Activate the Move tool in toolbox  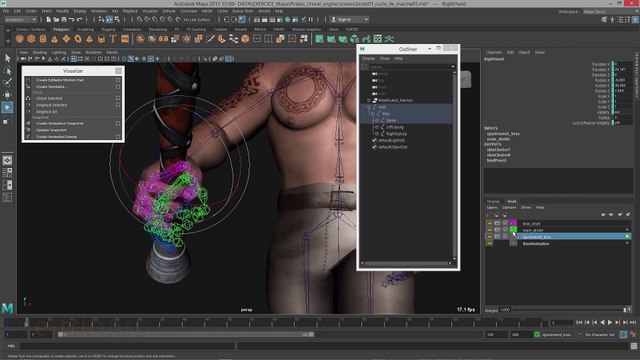tap(7, 95)
